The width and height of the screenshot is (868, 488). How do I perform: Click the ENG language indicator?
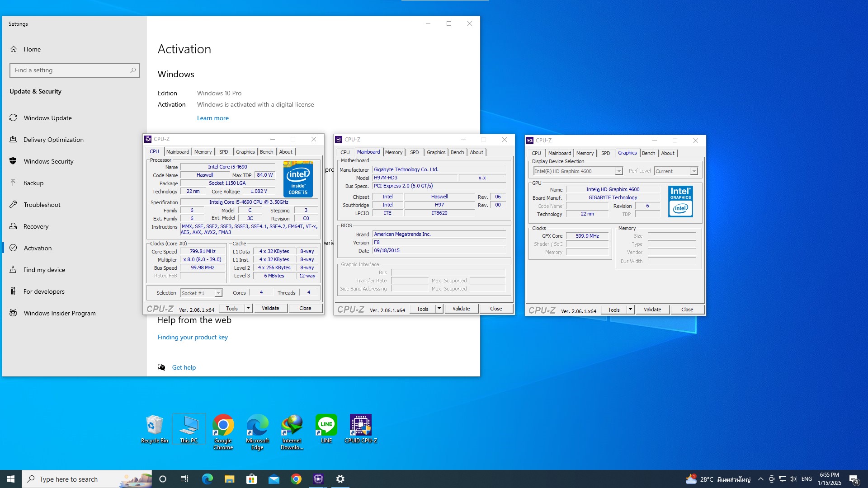[807, 479]
